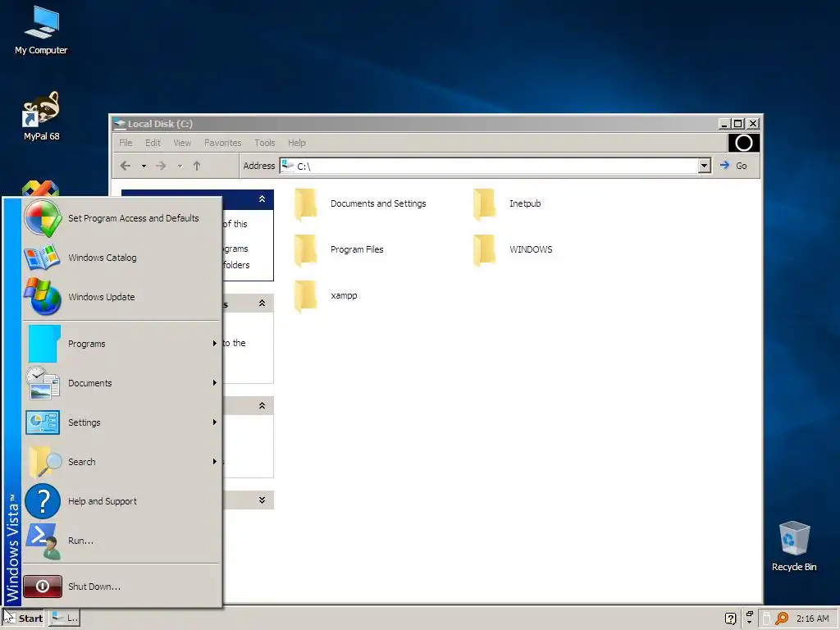Click the Forward arrow in Explorer

coord(161,166)
